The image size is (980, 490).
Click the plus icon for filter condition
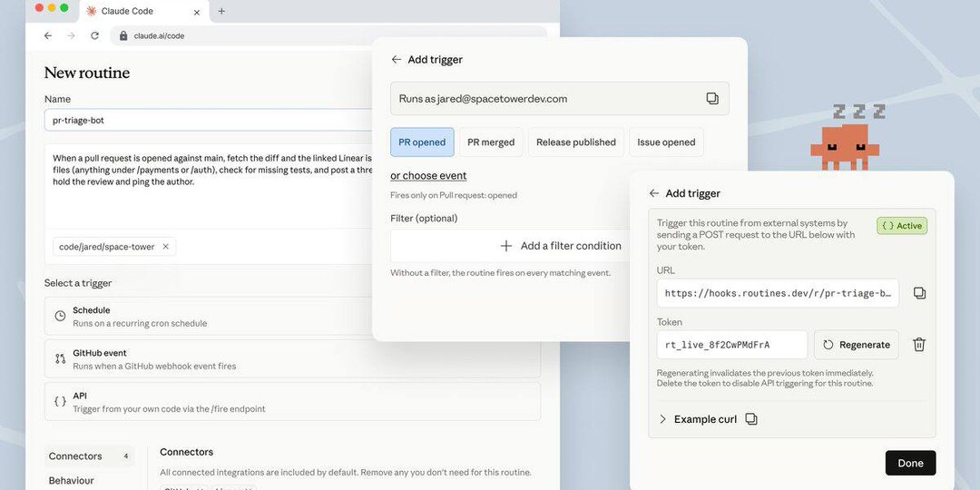point(506,246)
